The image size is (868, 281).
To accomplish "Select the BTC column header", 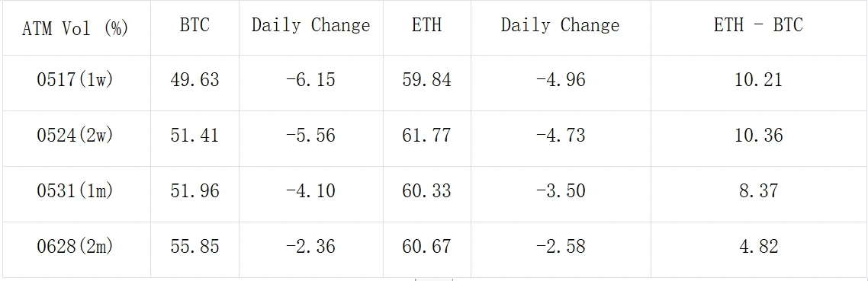I will 194,27.
